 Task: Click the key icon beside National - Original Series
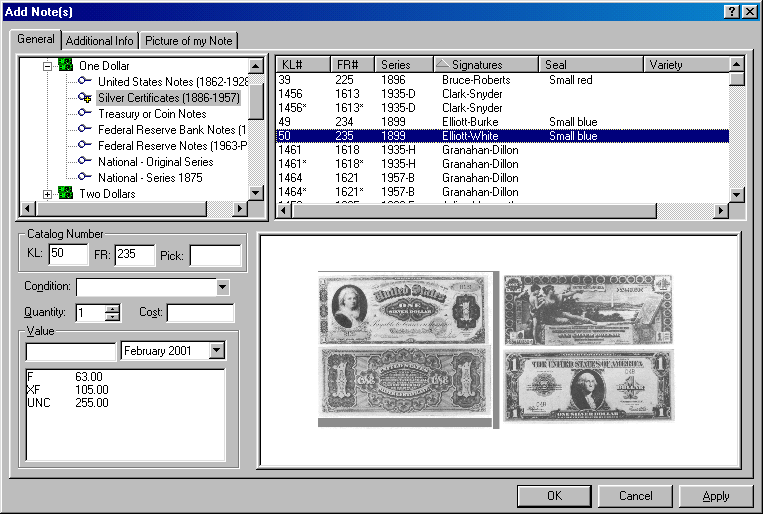tap(85, 161)
